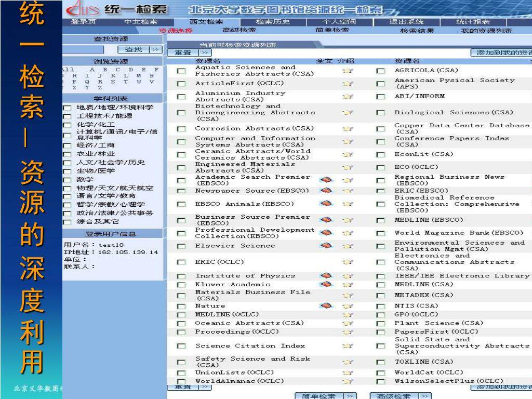Image resolution: width=532 pixels, height=399 pixels.
Task: Open full text icon for Kluwer Academic
Action: pos(326,284)
